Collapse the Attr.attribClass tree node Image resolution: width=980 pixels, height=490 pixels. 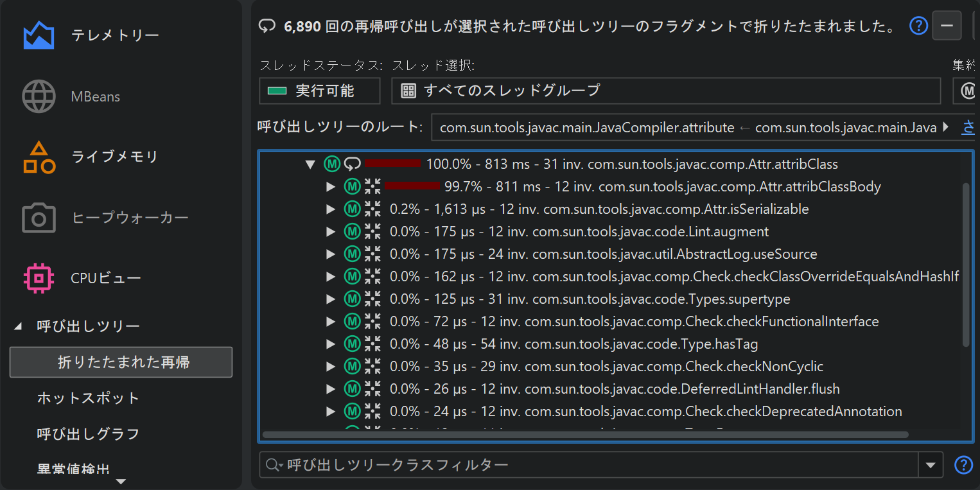click(311, 164)
